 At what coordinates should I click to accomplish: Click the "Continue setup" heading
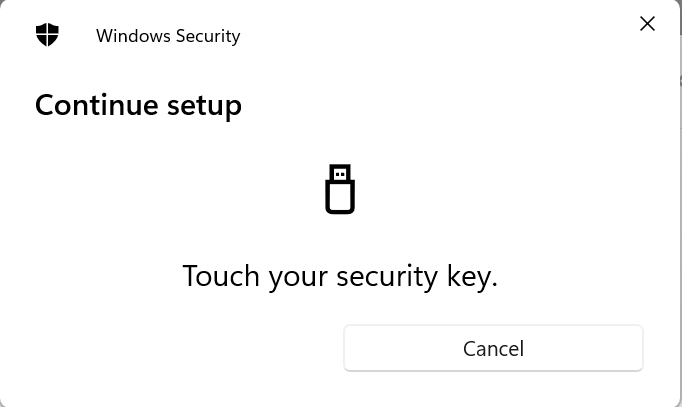coord(138,105)
